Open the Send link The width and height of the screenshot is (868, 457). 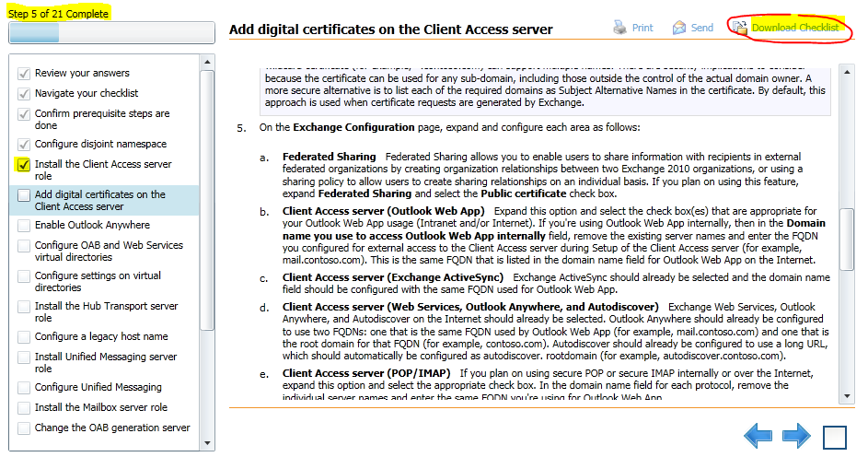coord(702,28)
